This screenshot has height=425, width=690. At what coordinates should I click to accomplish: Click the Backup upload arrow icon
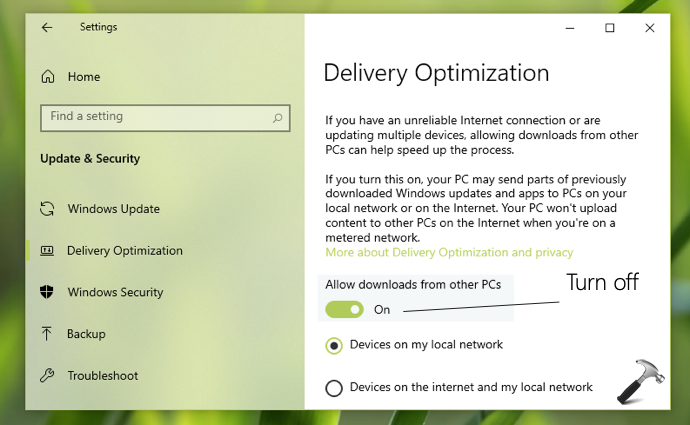[x=47, y=334]
